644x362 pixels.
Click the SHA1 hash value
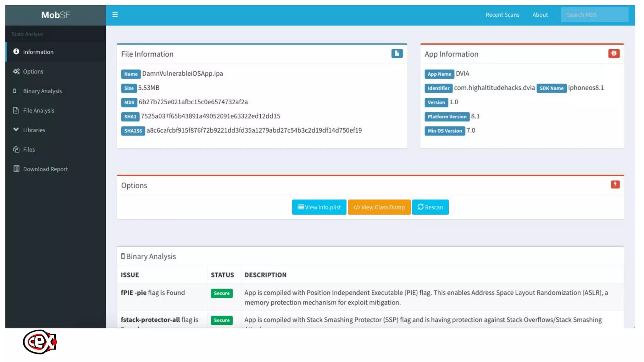click(x=210, y=116)
